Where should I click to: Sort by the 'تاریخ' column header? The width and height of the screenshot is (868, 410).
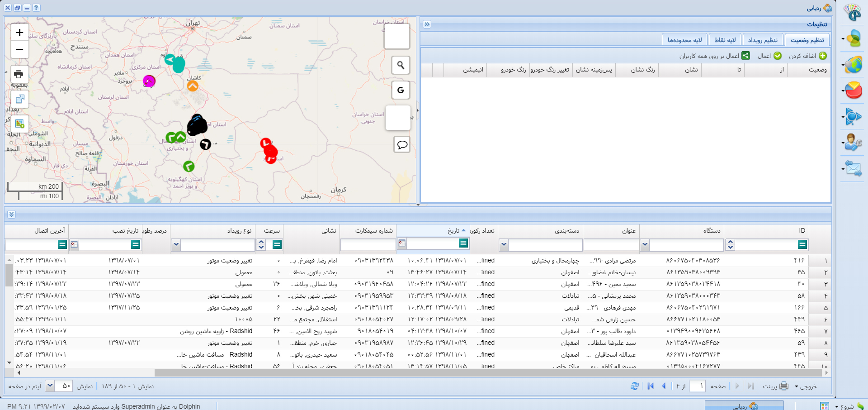coord(433,231)
